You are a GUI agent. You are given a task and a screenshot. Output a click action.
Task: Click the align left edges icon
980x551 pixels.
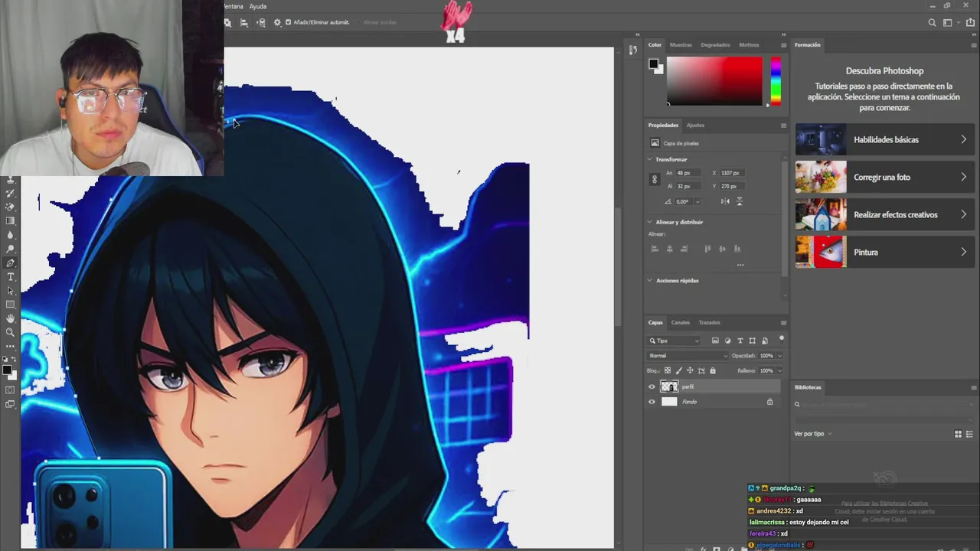[x=655, y=249]
